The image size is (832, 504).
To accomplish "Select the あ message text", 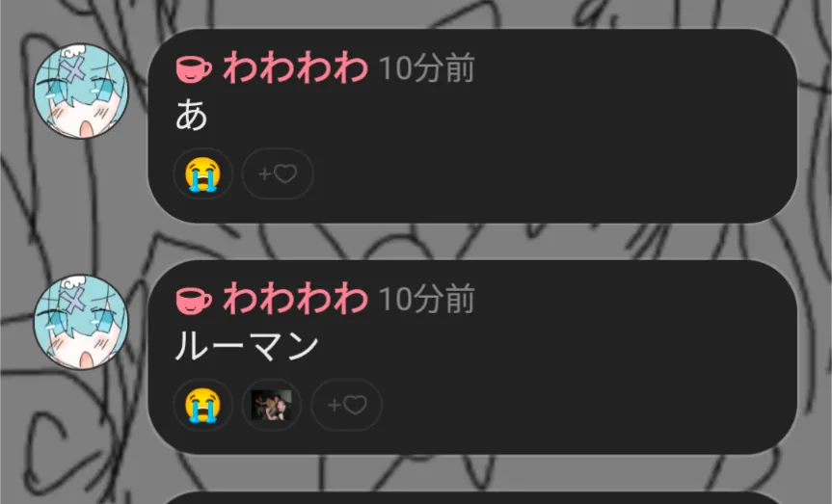I will click(191, 115).
